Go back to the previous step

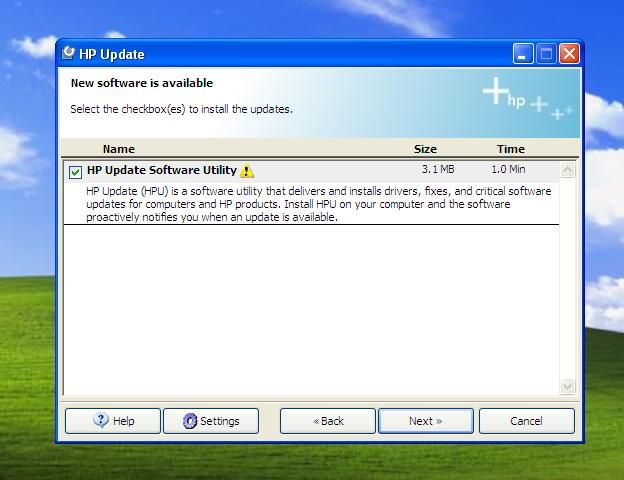(328, 421)
